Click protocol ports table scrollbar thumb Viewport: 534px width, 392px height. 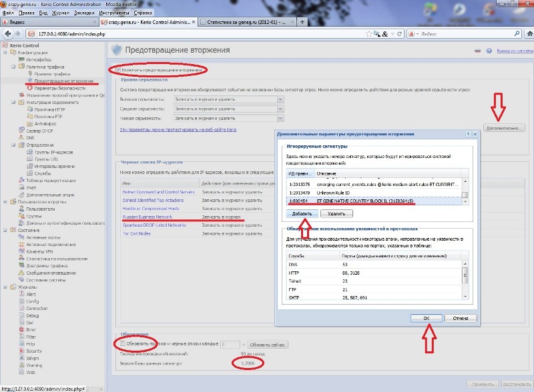(465, 275)
